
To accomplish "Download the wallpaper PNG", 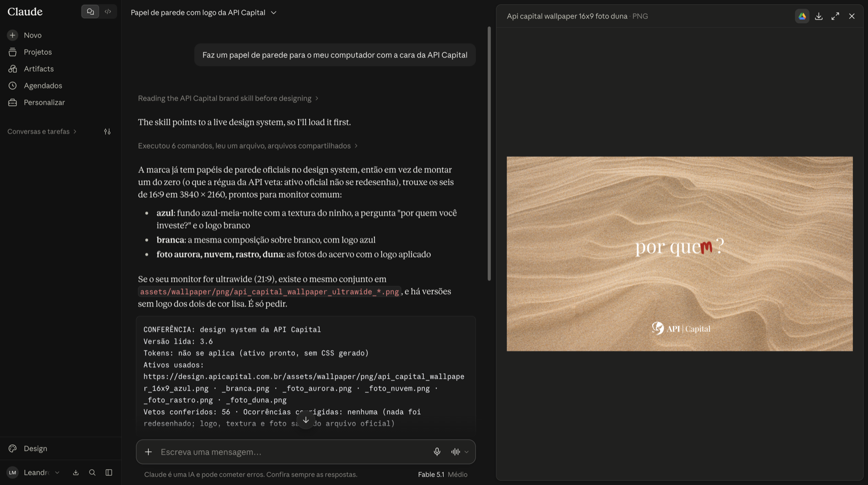I will pos(819,16).
